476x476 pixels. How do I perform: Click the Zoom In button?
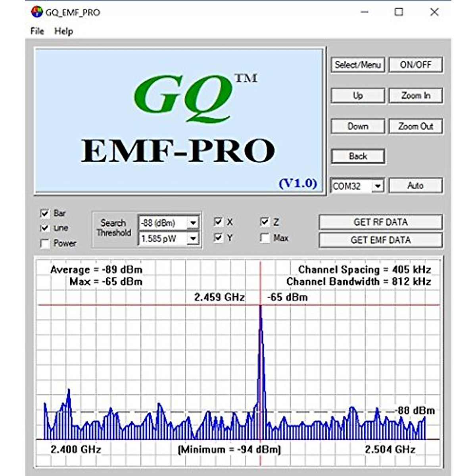click(x=415, y=96)
